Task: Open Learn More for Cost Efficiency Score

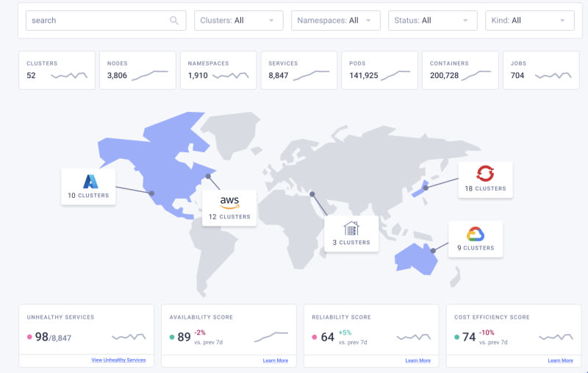Action: tap(561, 360)
